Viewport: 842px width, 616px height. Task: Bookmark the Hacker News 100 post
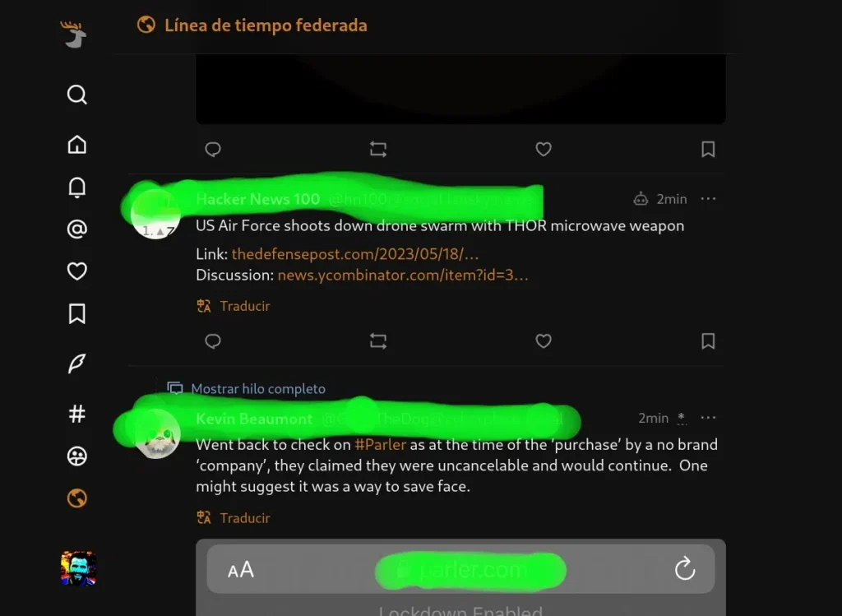point(708,341)
